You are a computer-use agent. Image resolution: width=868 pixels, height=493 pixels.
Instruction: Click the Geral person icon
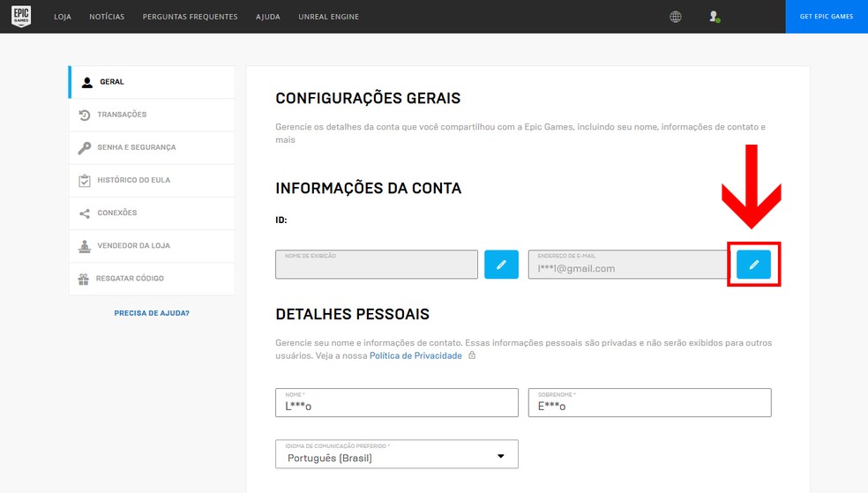[87, 82]
